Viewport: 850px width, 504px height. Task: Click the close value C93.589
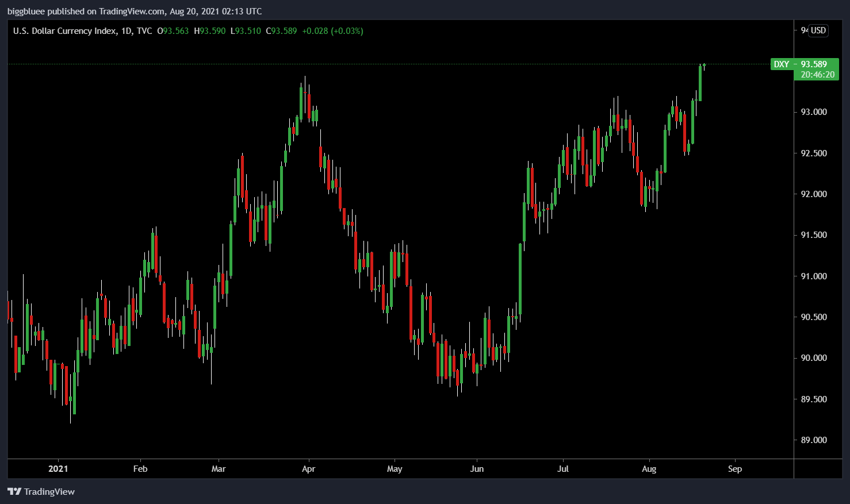(281, 31)
